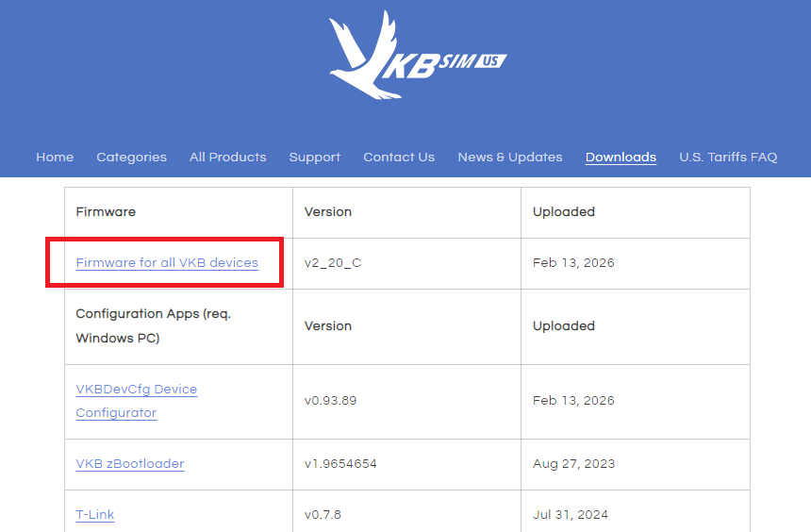Download Firmware for all VKB devices
The width and height of the screenshot is (811, 532).
tap(167, 263)
